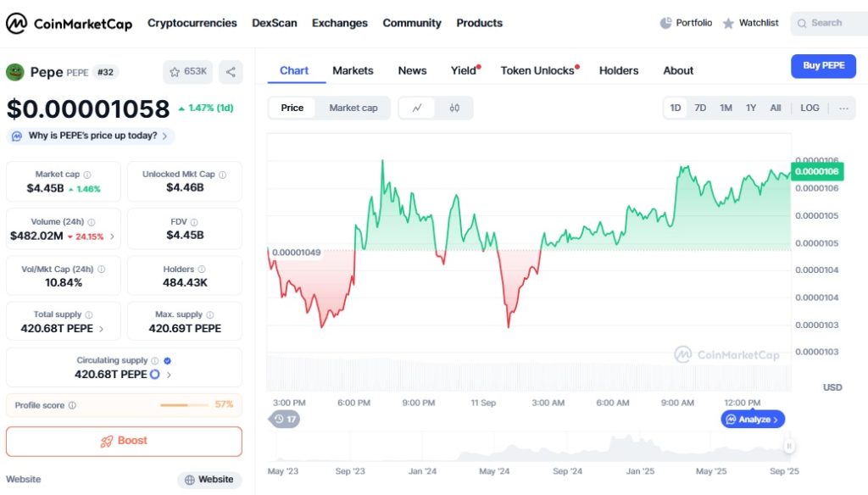The image size is (868, 495).
Task: Click the history events badge 17
Action: (285, 420)
